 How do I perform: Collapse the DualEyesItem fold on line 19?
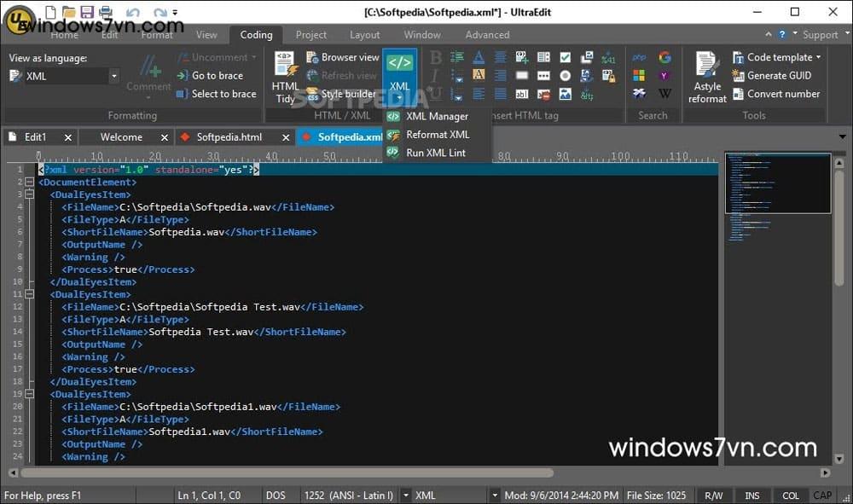click(29, 394)
